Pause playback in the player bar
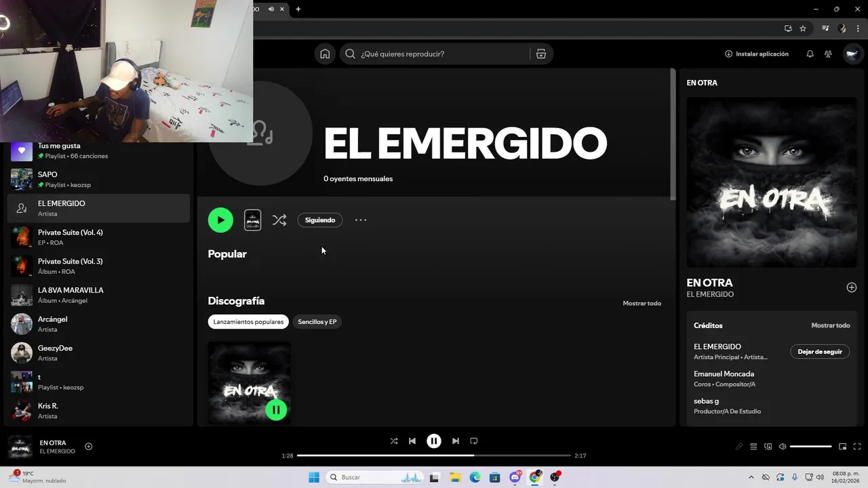This screenshot has height=488, width=868. [434, 441]
